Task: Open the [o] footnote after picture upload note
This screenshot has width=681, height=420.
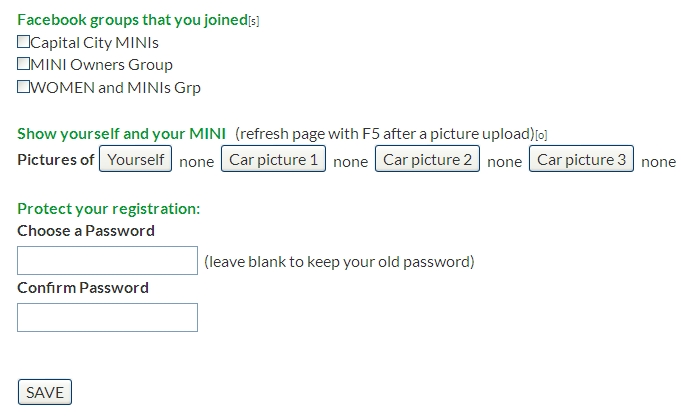Action: 542,135
